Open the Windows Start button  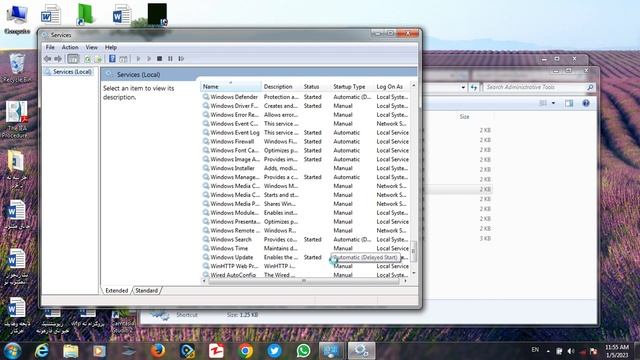pos(13,351)
